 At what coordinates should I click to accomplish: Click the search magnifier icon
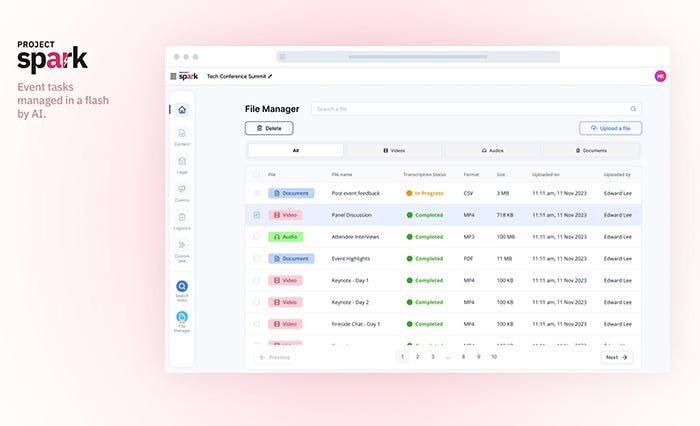(x=633, y=109)
